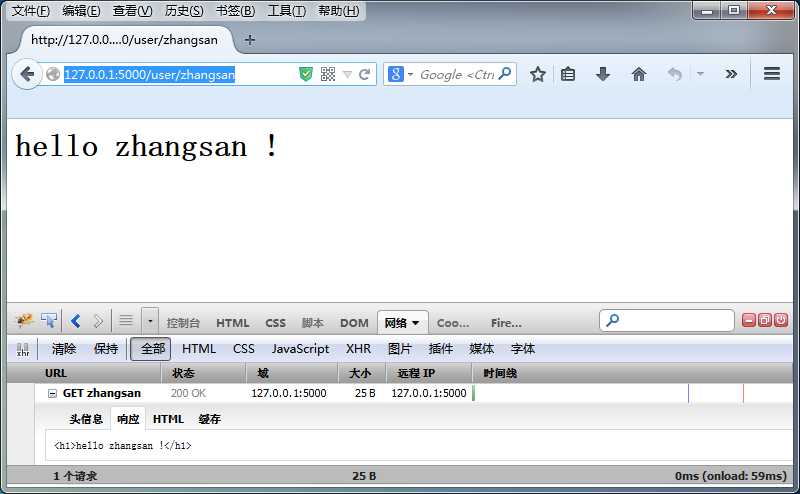Click the globe site identity icon
This screenshot has width=800, height=494.
pos(53,75)
